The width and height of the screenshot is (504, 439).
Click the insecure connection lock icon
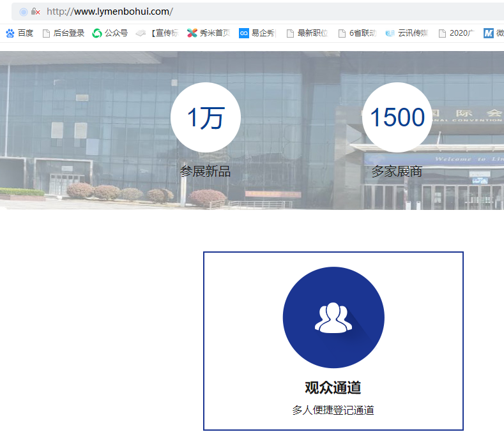click(x=36, y=11)
